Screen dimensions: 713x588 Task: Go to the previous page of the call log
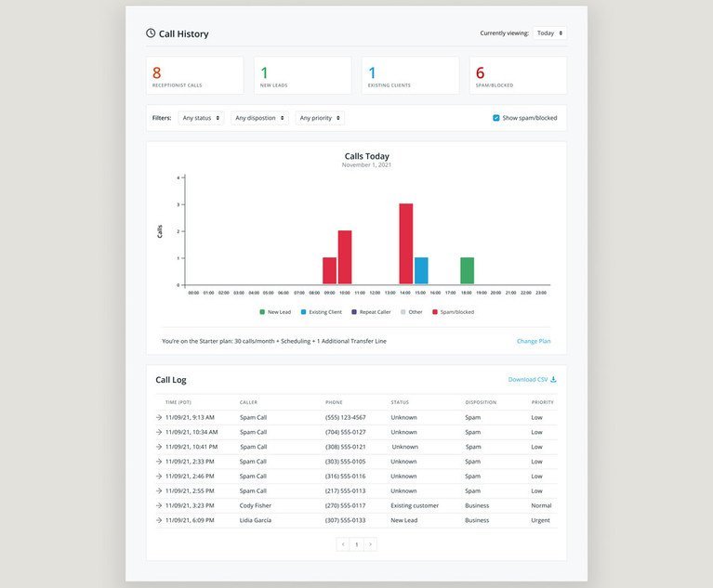click(343, 544)
